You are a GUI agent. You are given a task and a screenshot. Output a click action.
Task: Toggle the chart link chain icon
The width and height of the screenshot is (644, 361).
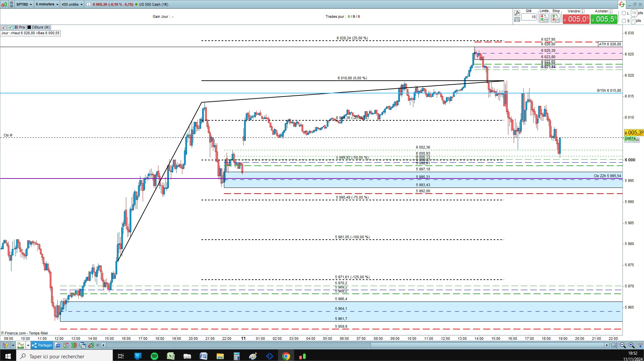(x=11, y=4)
